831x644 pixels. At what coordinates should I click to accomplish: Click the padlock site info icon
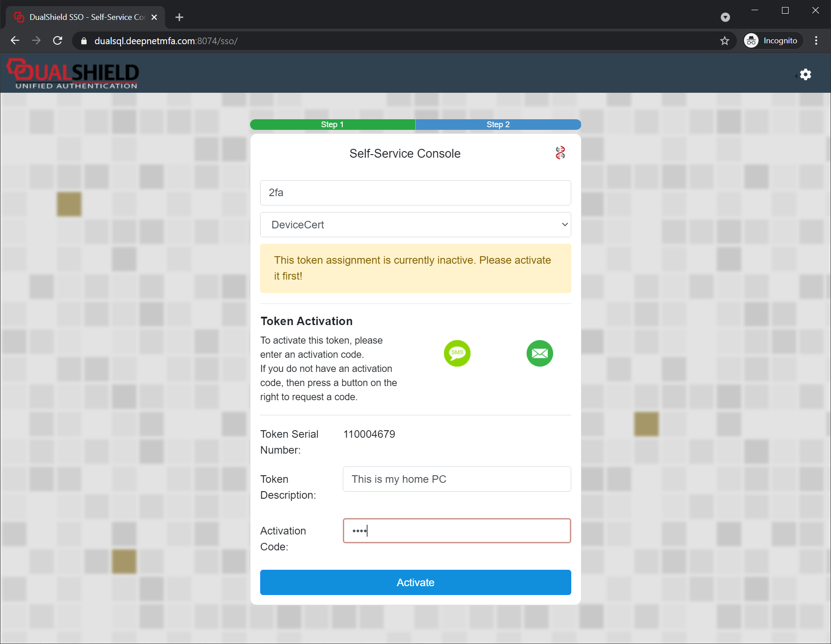pos(84,41)
